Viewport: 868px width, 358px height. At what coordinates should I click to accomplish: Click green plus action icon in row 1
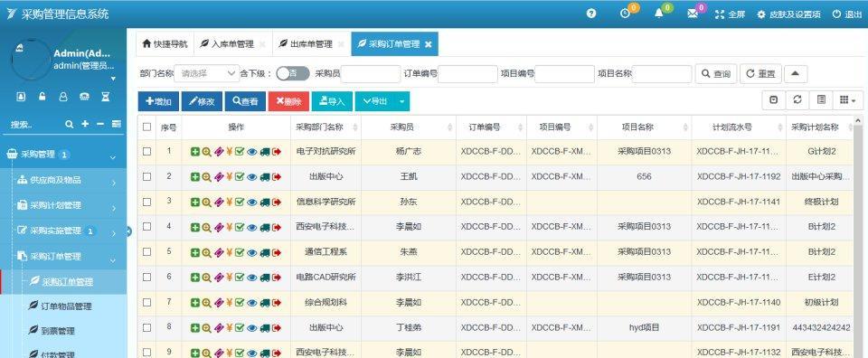click(x=195, y=152)
